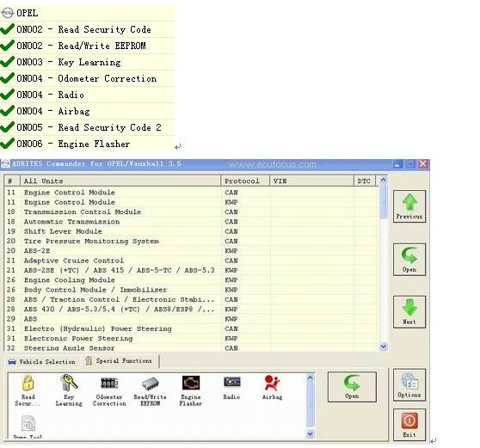Open the Options settings button
The height and width of the screenshot is (448, 480).
409,385
